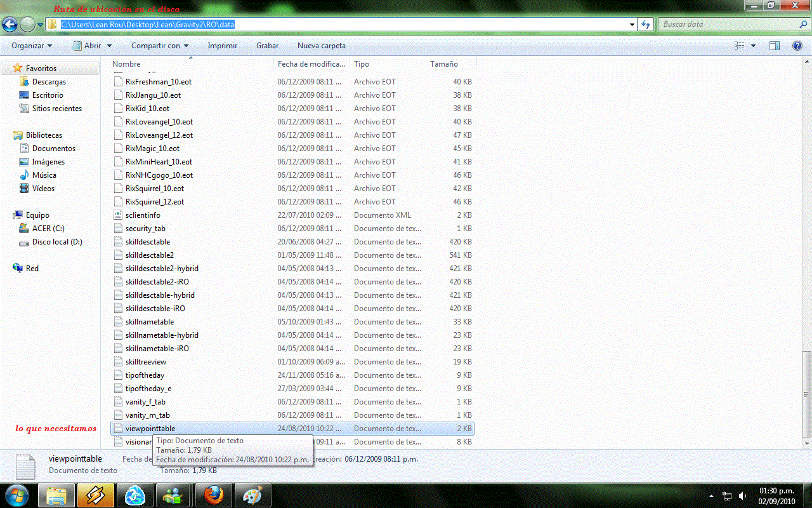Click Nueva carpeta in the toolbar

(x=322, y=46)
